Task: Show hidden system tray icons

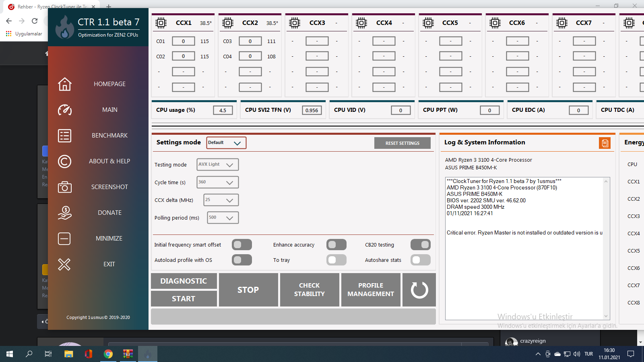Action: coord(538,354)
